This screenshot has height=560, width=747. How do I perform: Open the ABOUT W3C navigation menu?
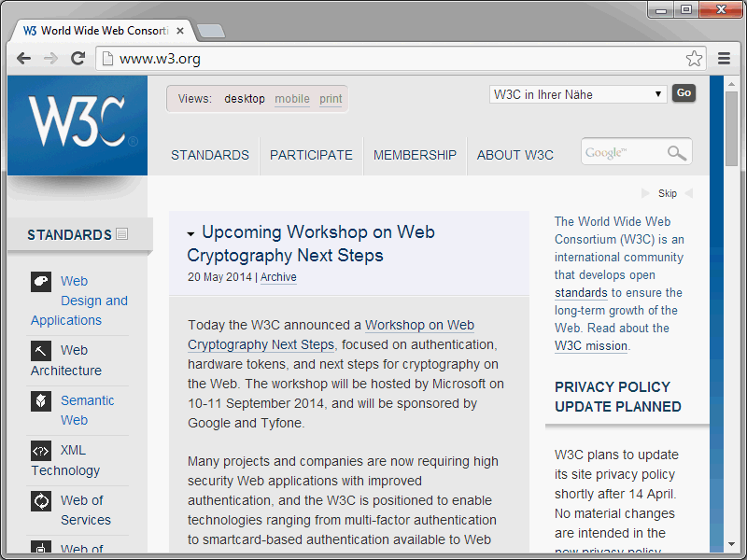[515, 155]
